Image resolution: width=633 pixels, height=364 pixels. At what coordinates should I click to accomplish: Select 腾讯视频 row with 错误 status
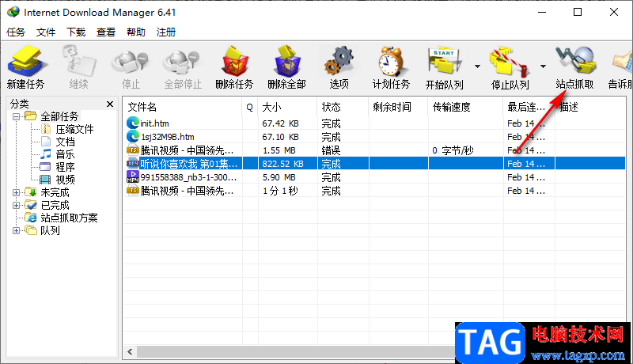pyautogui.click(x=374, y=150)
